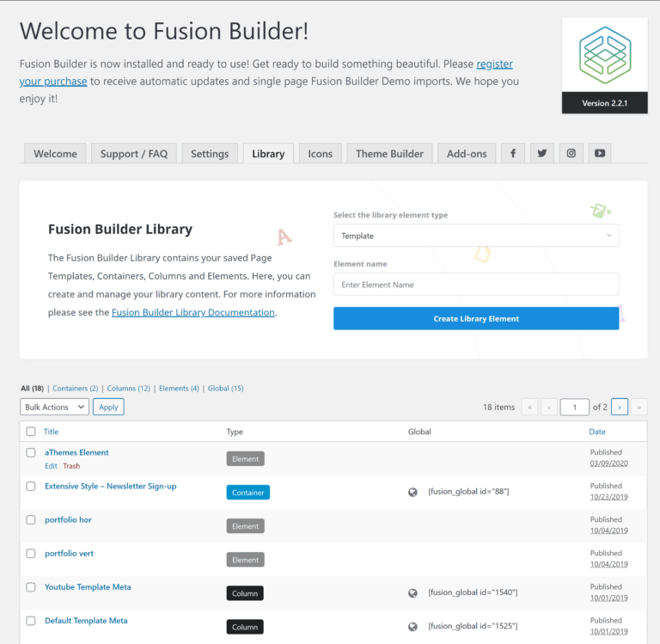The image size is (660, 644).
Task: Open the Add-ons tab
Action: pos(467,153)
